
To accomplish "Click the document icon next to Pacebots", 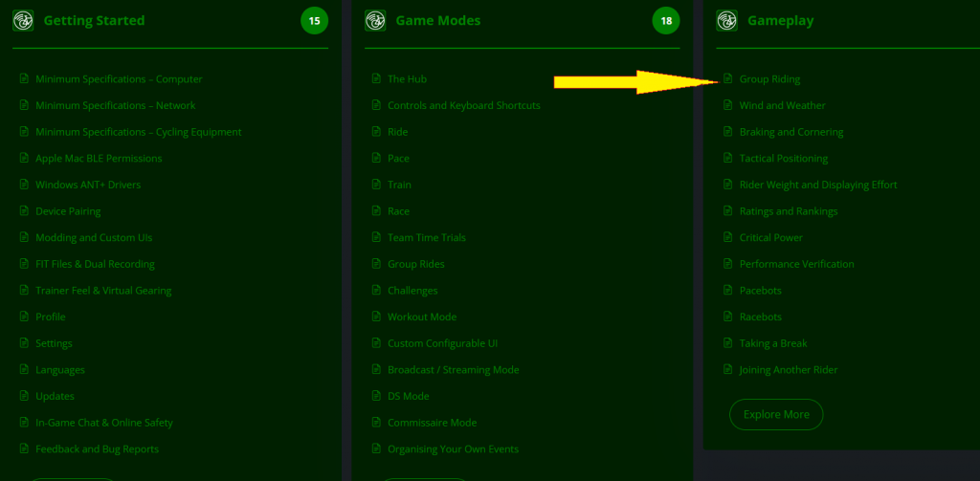I will click(727, 291).
